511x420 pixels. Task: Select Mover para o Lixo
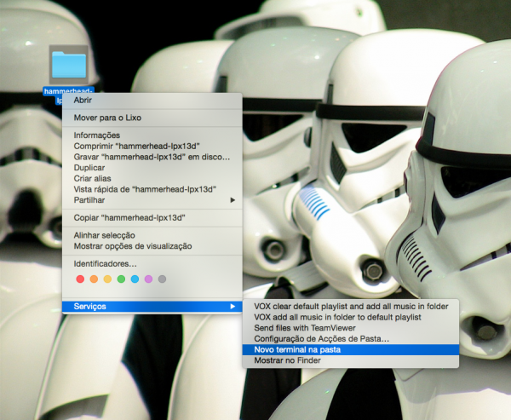152,118
